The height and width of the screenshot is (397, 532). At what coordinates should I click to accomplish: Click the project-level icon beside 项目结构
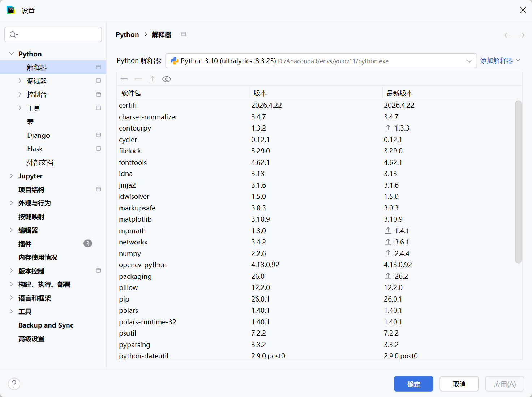pyautogui.click(x=98, y=189)
